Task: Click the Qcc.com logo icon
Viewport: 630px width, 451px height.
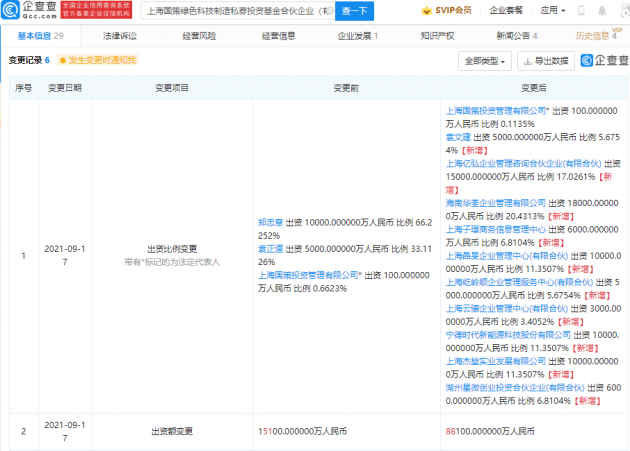Action: pyautogui.click(x=10, y=10)
